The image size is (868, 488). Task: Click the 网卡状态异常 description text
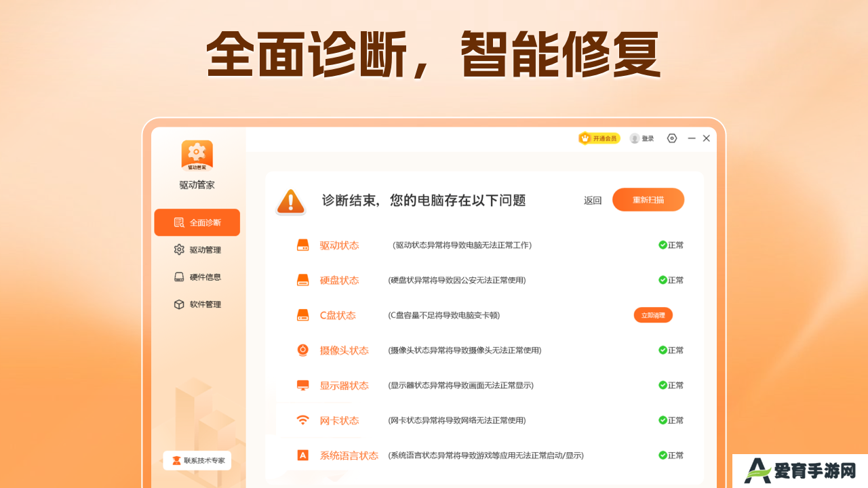(x=457, y=420)
